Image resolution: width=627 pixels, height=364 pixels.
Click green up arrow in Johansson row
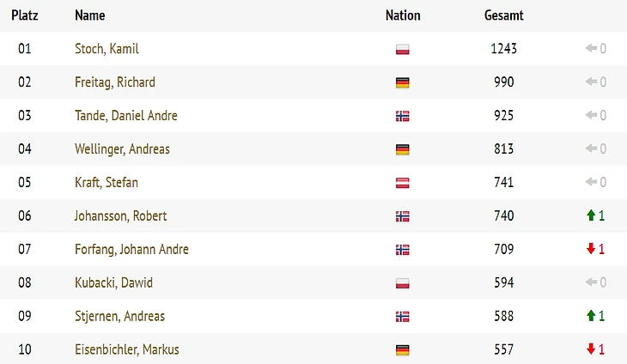[591, 216]
